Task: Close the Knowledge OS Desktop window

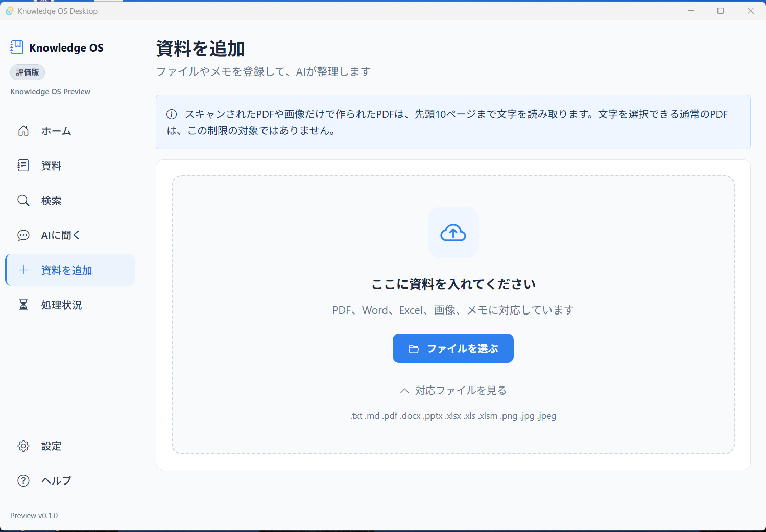Action: tap(751, 11)
